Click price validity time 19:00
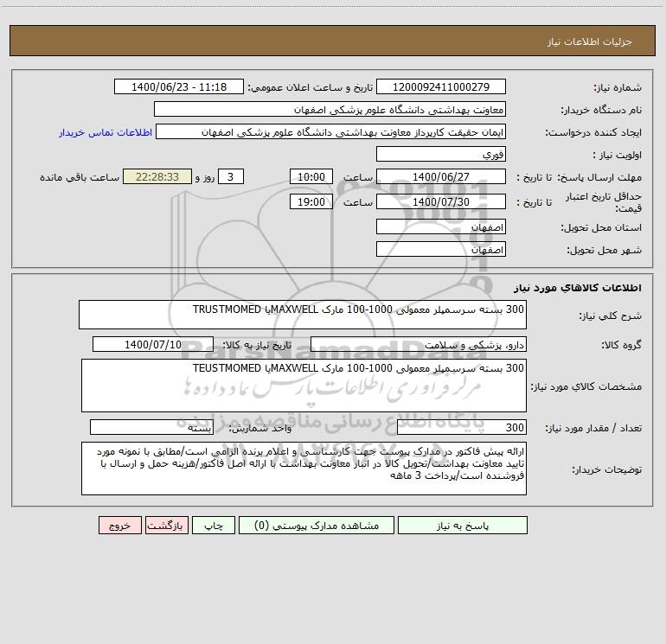 coord(311,201)
